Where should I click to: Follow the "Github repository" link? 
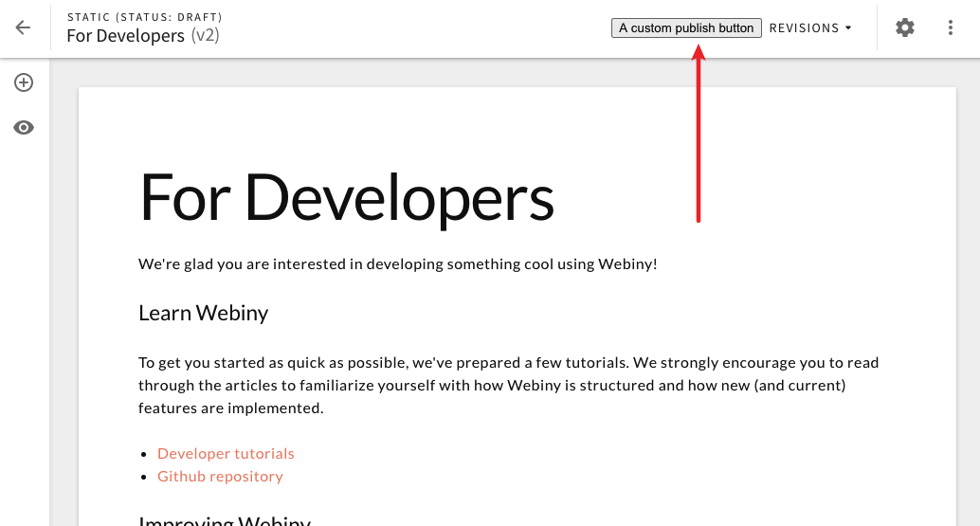[x=220, y=477]
